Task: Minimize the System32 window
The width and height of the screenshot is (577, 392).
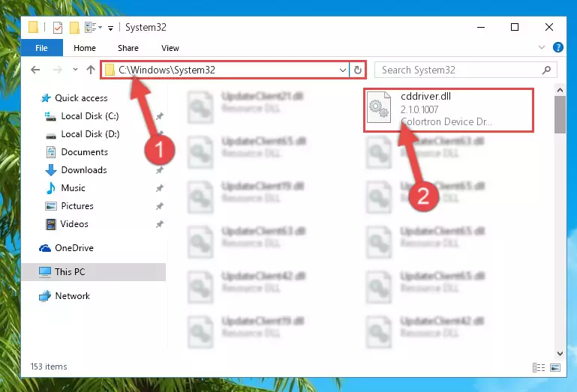Action: coord(481,27)
